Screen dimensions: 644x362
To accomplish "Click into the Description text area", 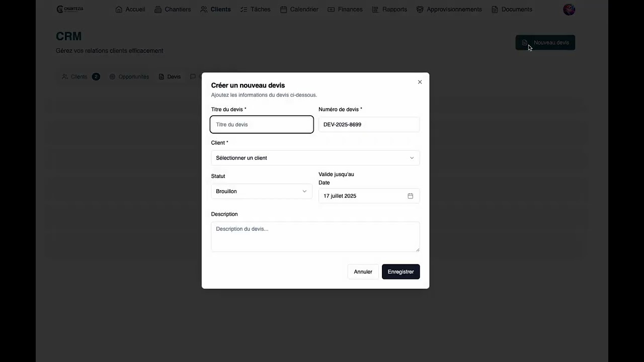I will tap(315, 237).
